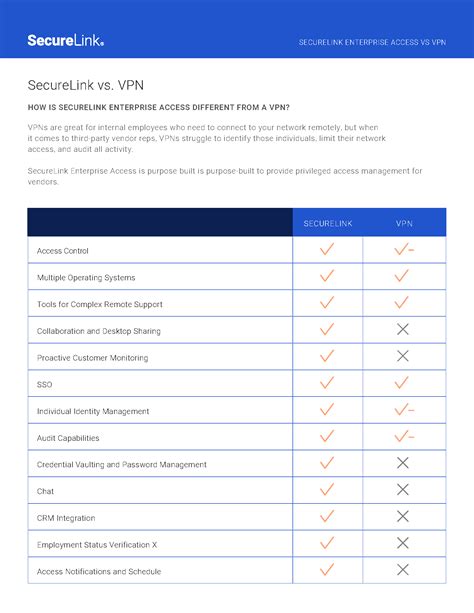
Task: Click SecureLink checkmark for Access Control
Action: (x=327, y=249)
